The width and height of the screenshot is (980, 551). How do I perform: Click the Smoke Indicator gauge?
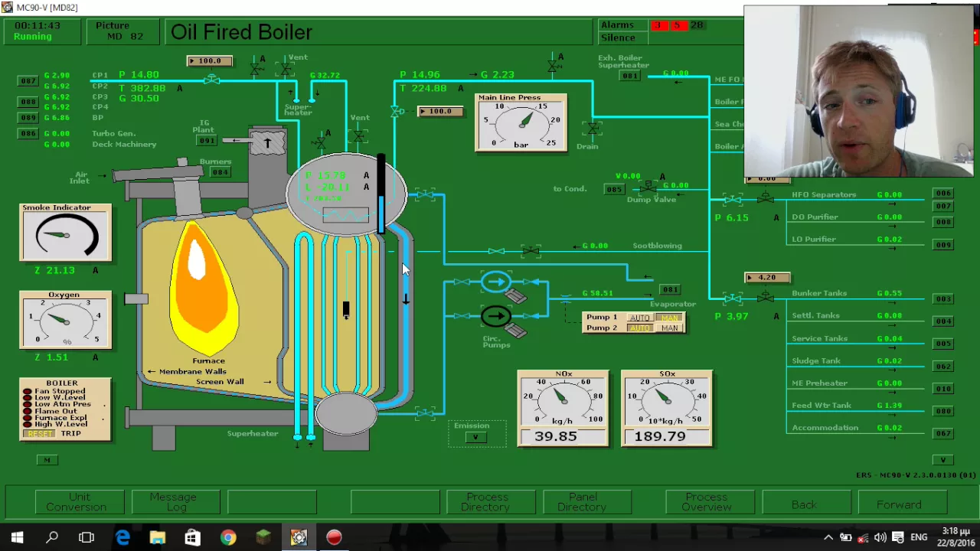[65, 232]
